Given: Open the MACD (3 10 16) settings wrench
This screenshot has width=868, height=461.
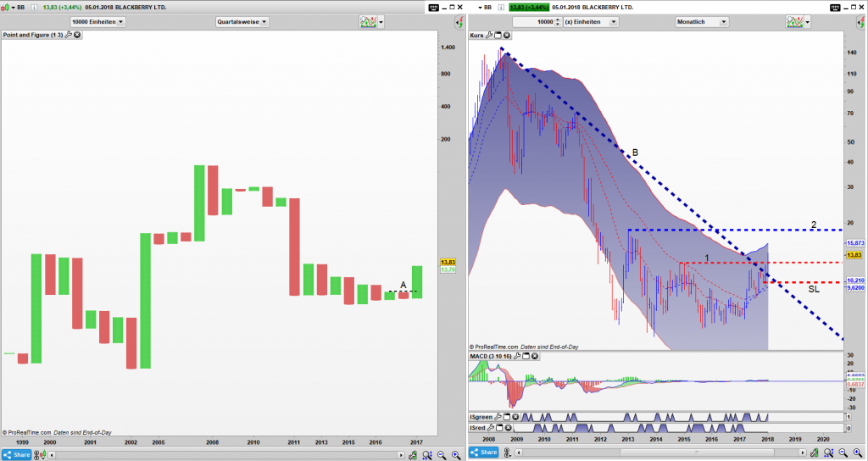Looking at the screenshot, I should (517, 356).
